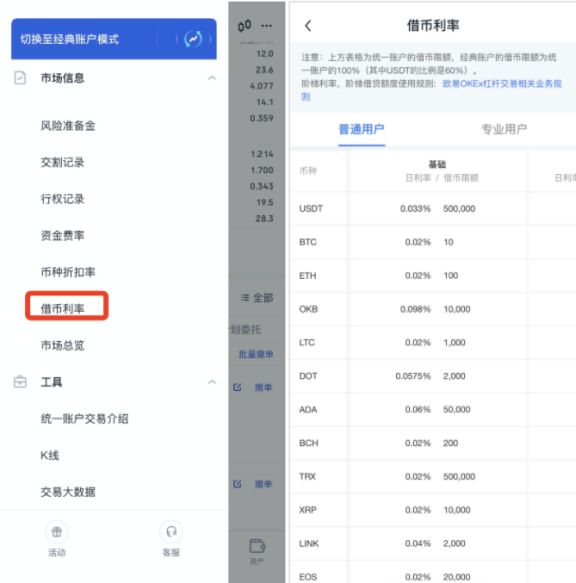Click the wallet 资产 icon
Viewport: 576px width, 583px height.
257,546
